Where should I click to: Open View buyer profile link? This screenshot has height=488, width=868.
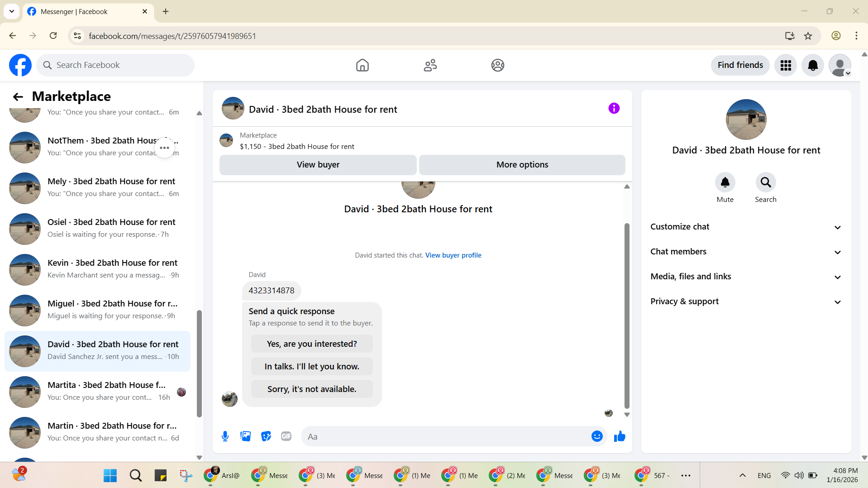(x=453, y=255)
